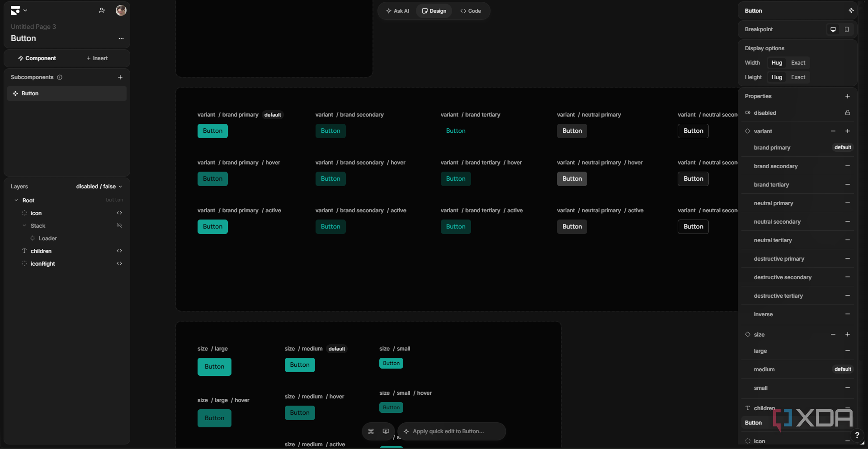
Task: Click the Insert button
Action: coord(97,58)
